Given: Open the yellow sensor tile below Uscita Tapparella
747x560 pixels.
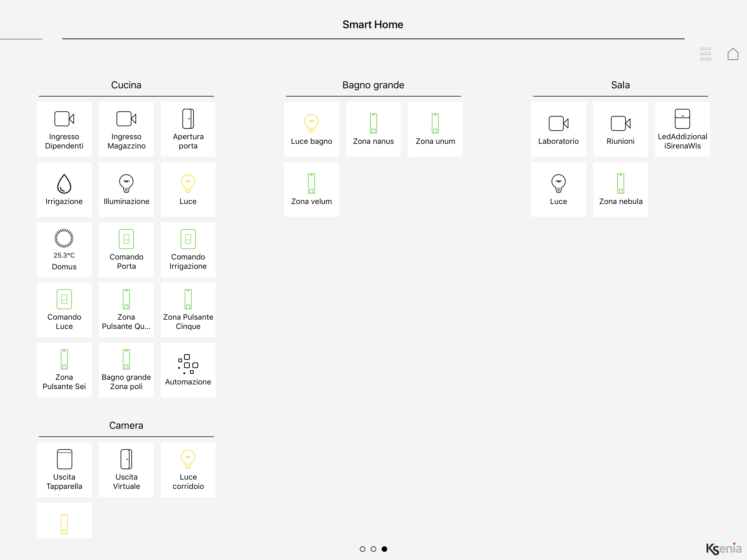Looking at the screenshot, I should 64,520.
